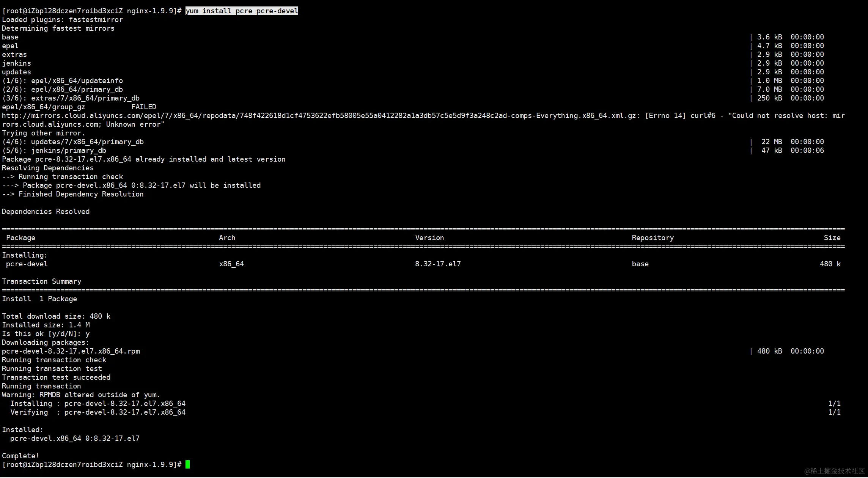Click 'Running transaction test' line
868x478 pixels.
pos(52,369)
